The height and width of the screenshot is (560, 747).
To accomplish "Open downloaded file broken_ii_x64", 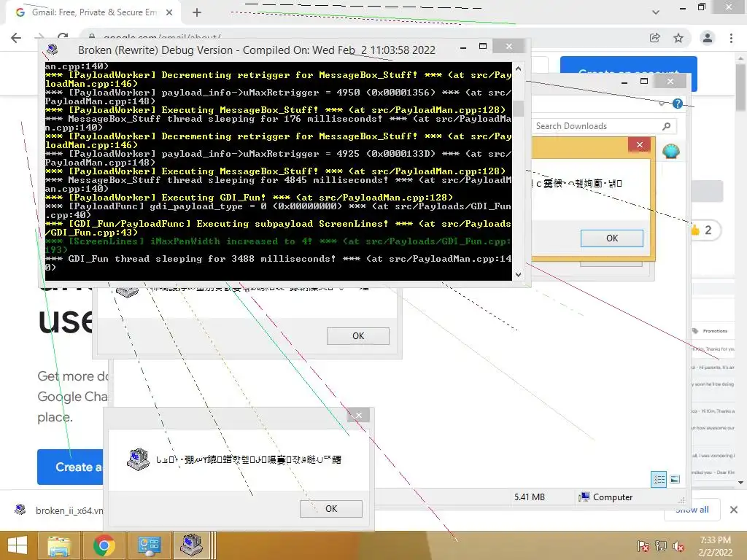I will pos(60,510).
